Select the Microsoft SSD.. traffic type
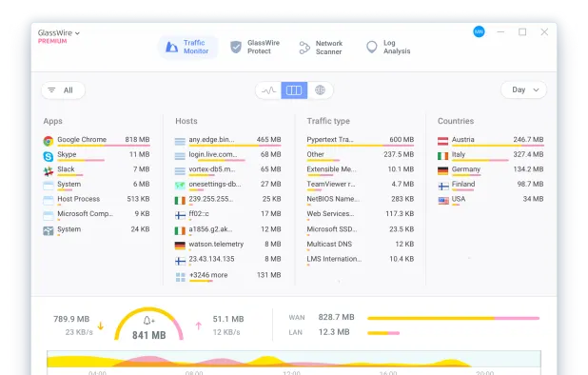This screenshot has width=588, height=375. pyautogui.click(x=361, y=230)
